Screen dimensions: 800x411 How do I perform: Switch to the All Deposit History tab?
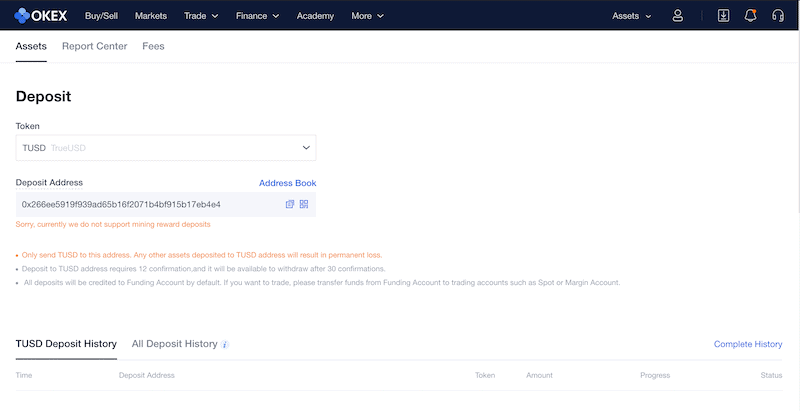pos(174,344)
